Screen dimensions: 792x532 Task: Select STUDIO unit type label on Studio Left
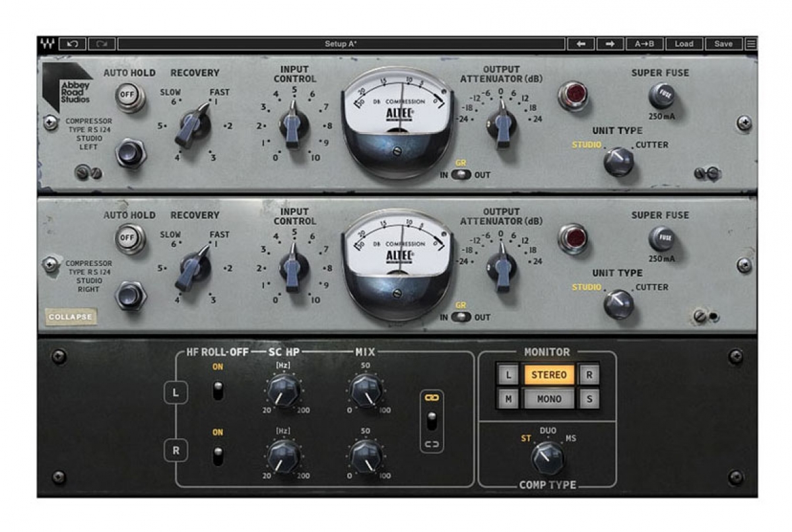(x=587, y=145)
